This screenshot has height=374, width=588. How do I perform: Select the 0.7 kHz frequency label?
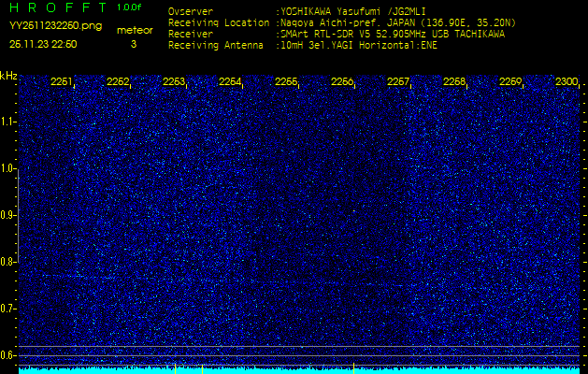tap(7, 309)
